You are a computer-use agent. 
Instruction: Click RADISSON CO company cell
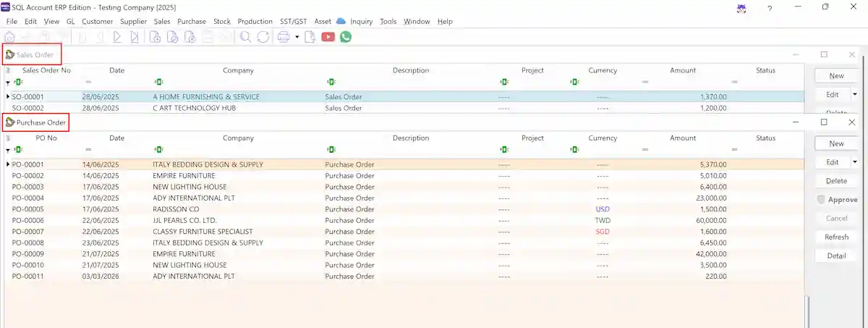pyautogui.click(x=176, y=209)
